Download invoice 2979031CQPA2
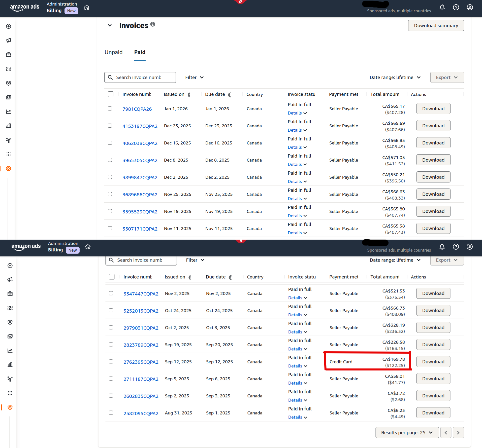482x448 pixels. tap(433, 327)
